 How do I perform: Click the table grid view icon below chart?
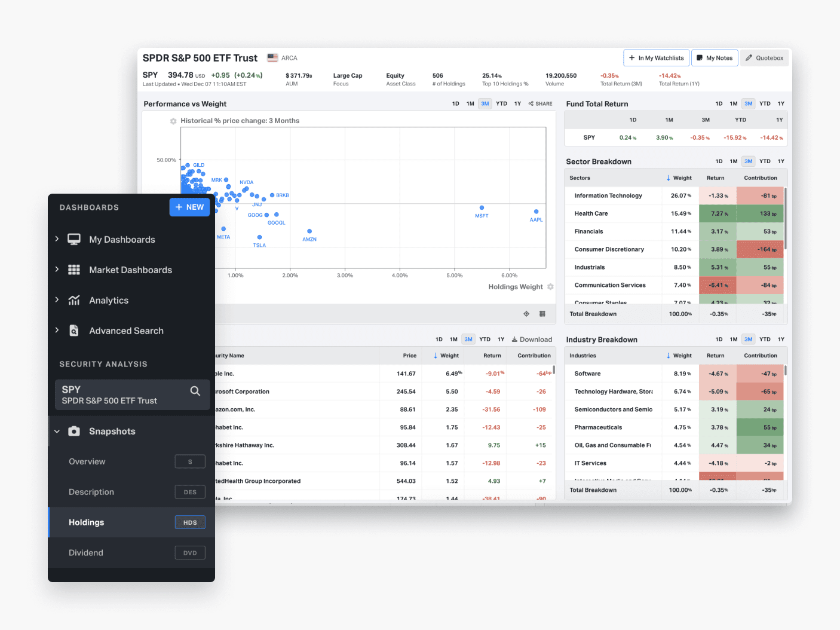[x=542, y=314]
